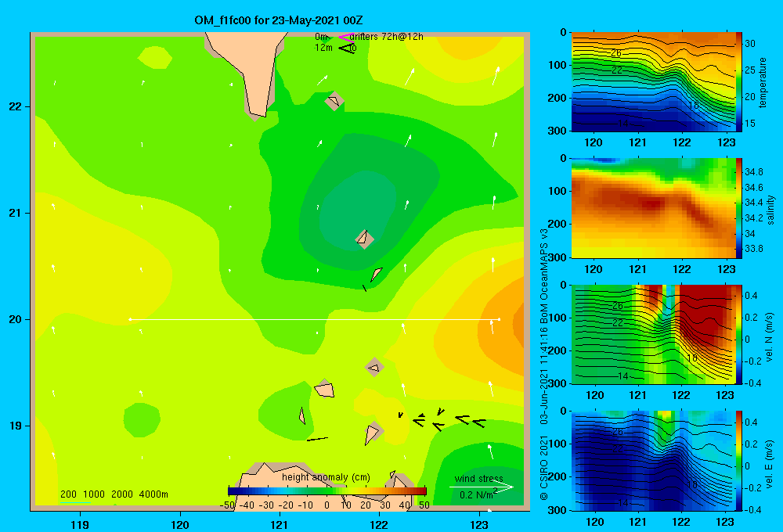Click the height anomaly (cm) color bar

(x=327, y=491)
